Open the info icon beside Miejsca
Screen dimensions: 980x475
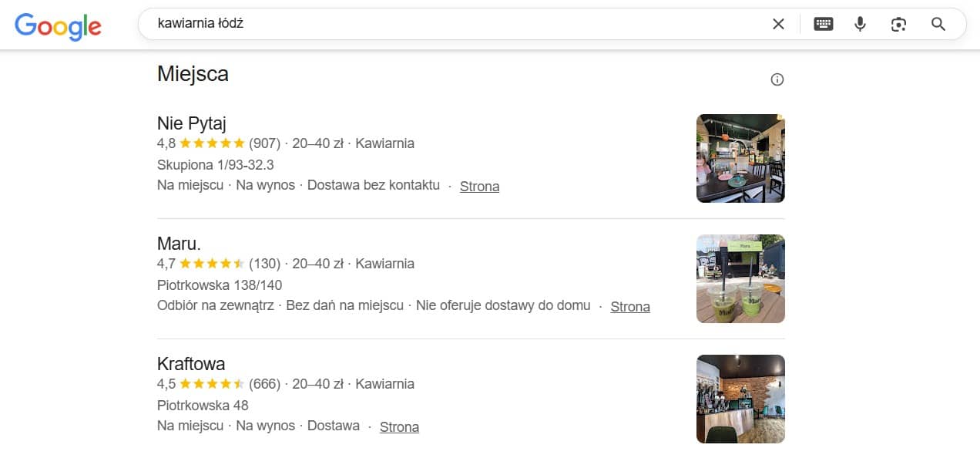coord(777,79)
